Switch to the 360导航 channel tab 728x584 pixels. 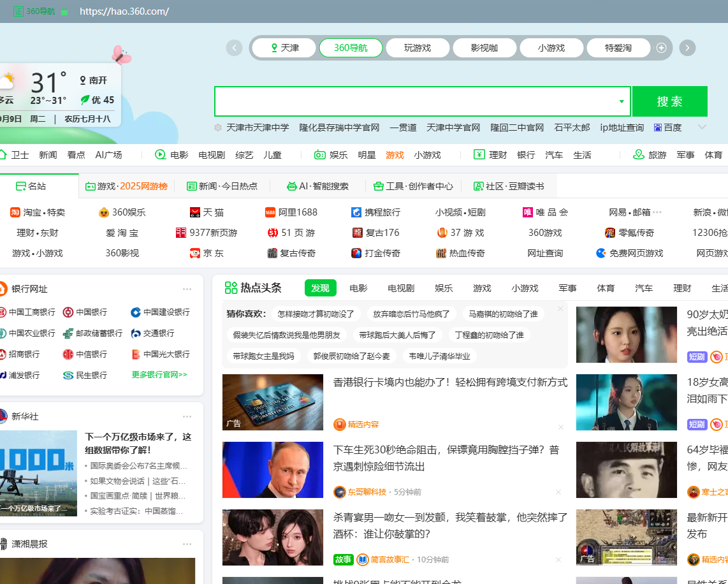click(351, 48)
